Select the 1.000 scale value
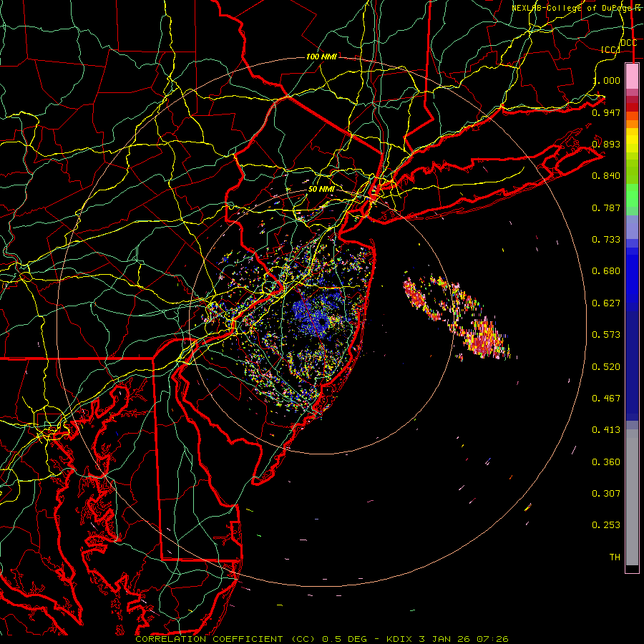 606,80
